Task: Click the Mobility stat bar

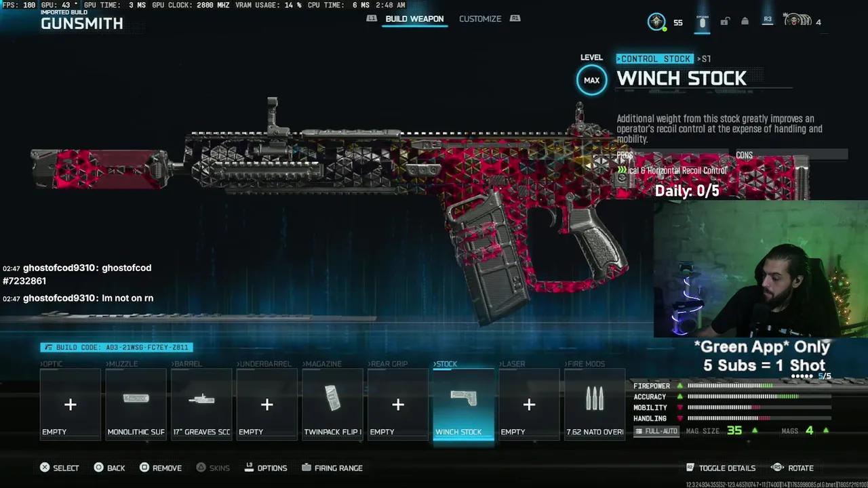Action: pos(759,407)
